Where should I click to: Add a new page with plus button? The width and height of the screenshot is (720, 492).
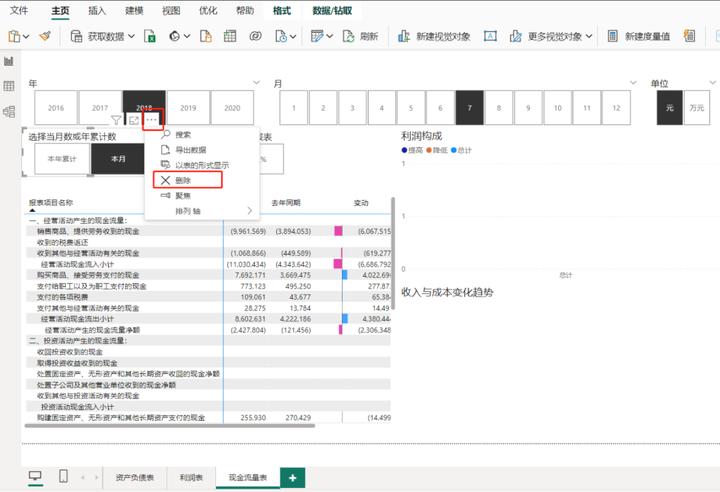click(x=292, y=478)
